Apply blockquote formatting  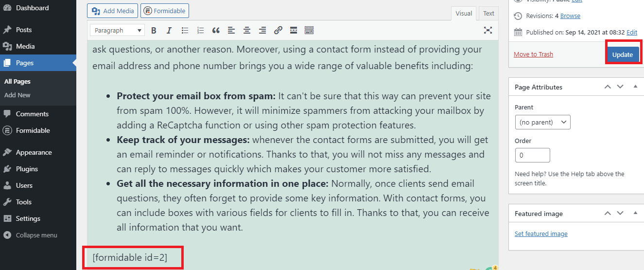pos(216,30)
